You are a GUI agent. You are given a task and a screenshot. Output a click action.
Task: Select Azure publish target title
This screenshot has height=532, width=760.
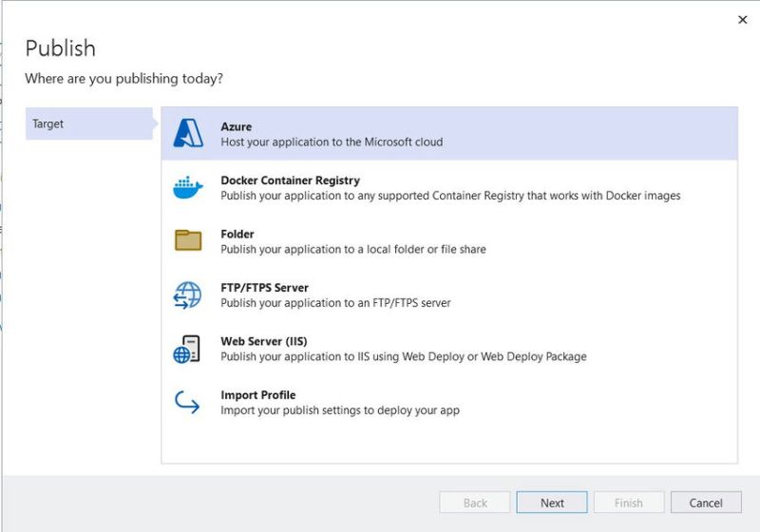coord(236,126)
